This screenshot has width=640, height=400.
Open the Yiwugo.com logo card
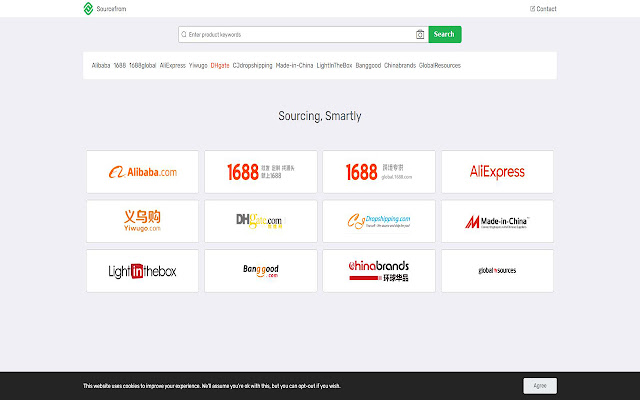click(x=142, y=221)
